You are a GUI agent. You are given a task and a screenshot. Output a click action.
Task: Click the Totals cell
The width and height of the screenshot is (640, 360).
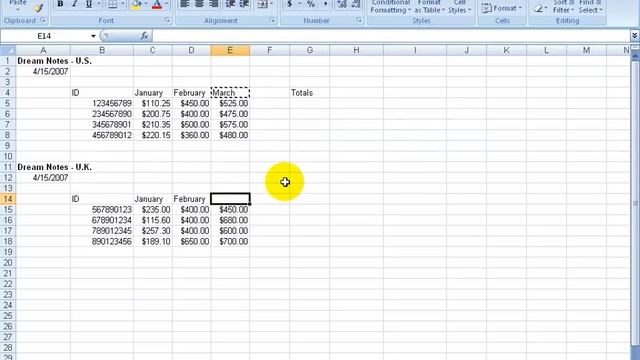click(309, 93)
